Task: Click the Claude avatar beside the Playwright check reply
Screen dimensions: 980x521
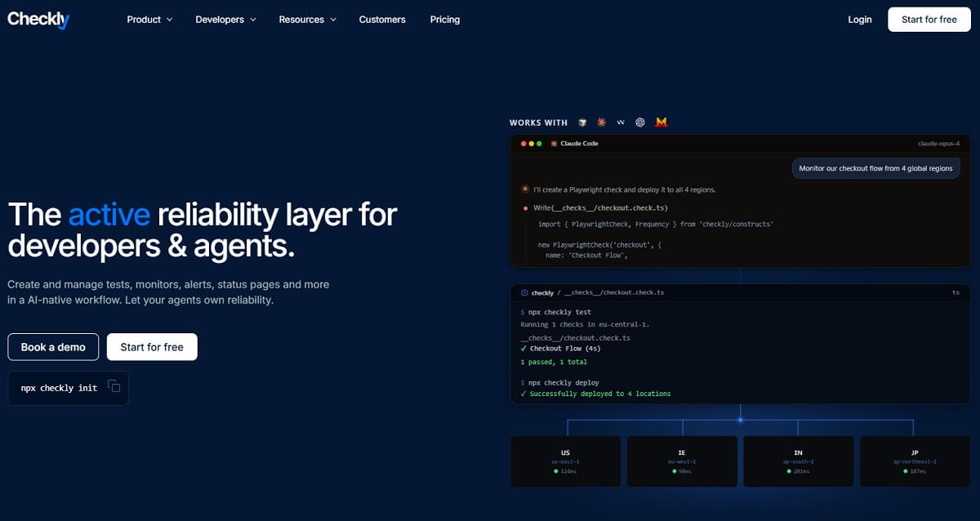Action: click(x=525, y=189)
